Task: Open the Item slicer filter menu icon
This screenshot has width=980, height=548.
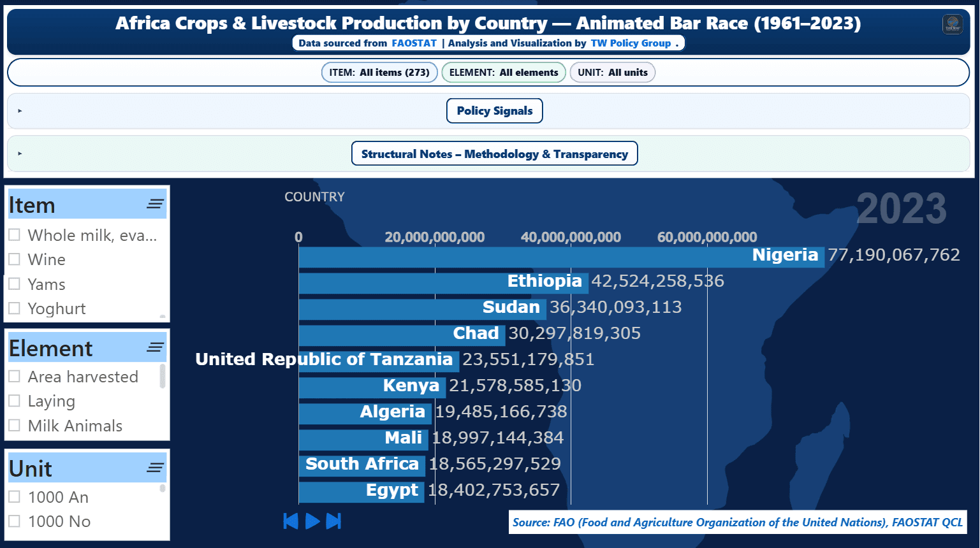Action: pyautogui.click(x=155, y=205)
